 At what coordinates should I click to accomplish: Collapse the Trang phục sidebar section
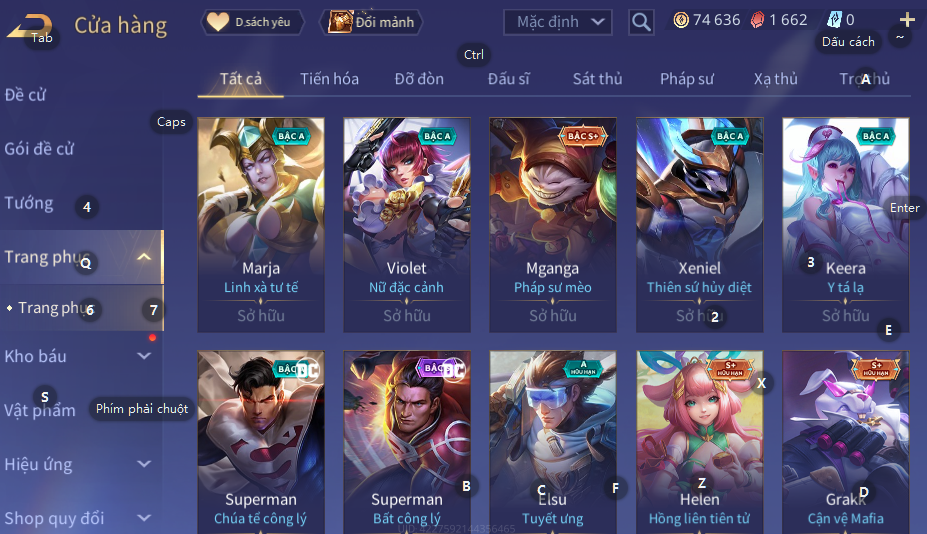click(x=144, y=257)
